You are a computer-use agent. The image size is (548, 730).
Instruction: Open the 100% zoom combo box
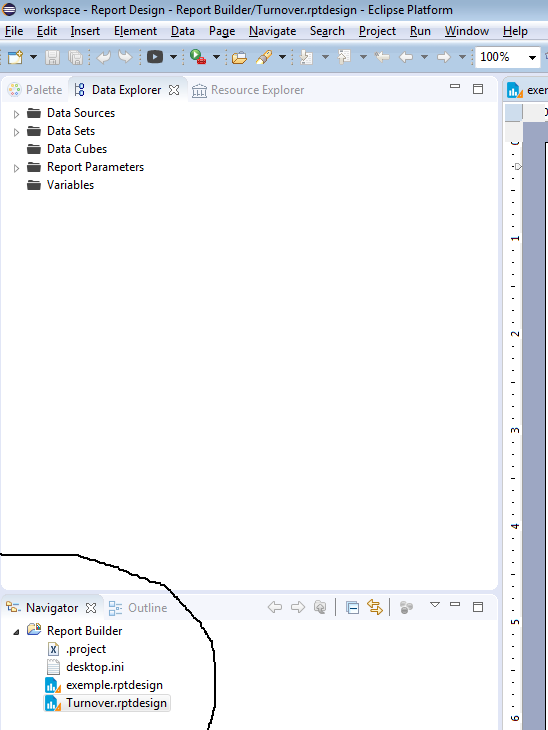[507, 57]
